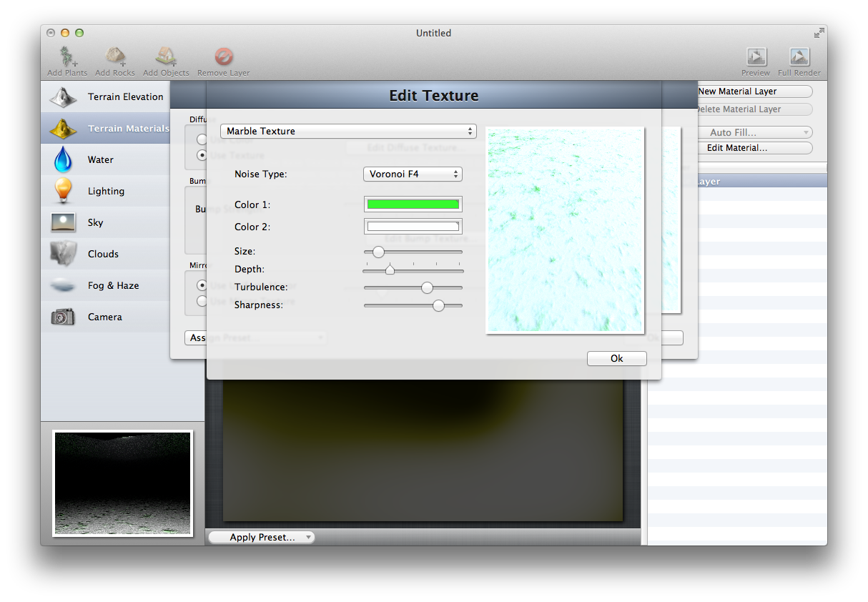Toggle fullscreen with the window expand icon
Viewport: 868px width, 602px height.
[x=819, y=33]
